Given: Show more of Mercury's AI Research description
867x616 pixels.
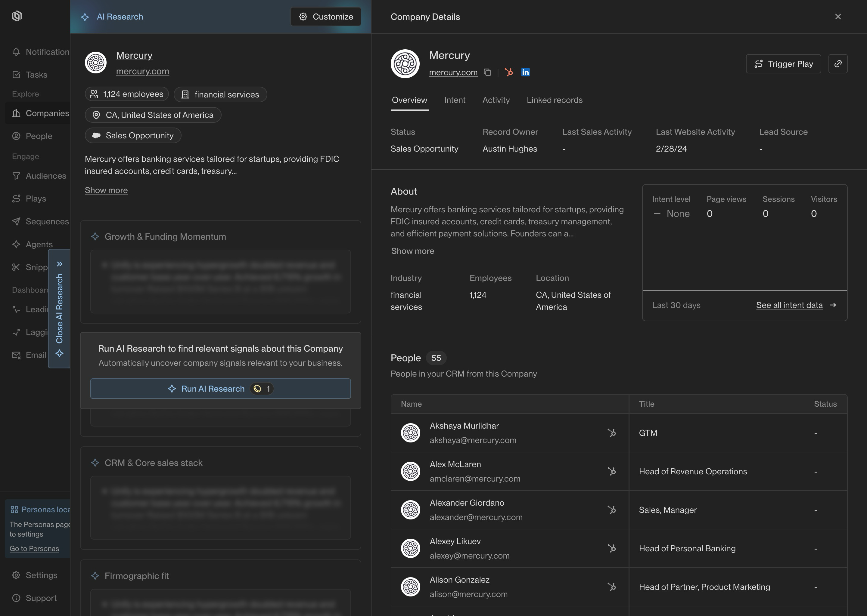Looking at the screenshot, I should (106, 190).
